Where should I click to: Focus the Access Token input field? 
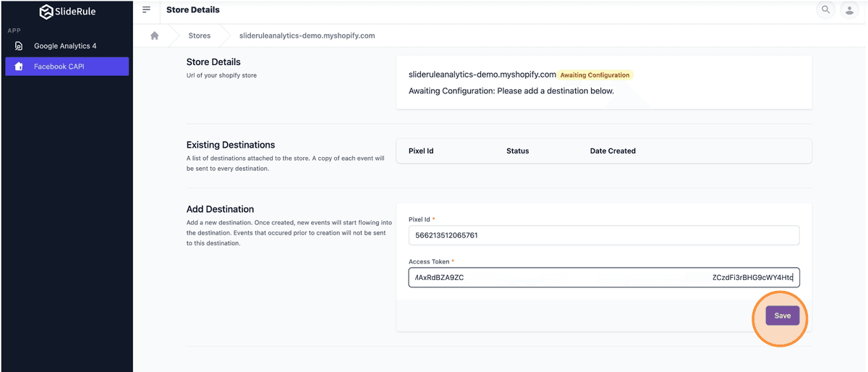coord(604,277)
